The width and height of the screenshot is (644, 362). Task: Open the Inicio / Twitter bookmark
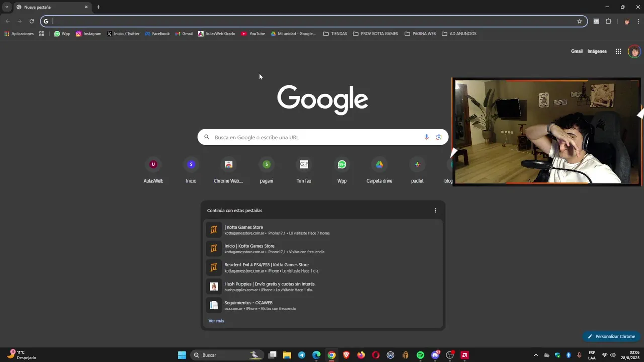[x=123, y=34]
